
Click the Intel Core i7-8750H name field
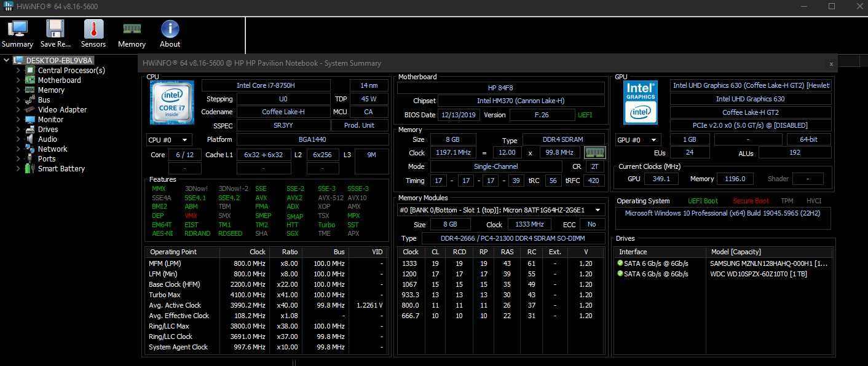[x=266, y=85]
